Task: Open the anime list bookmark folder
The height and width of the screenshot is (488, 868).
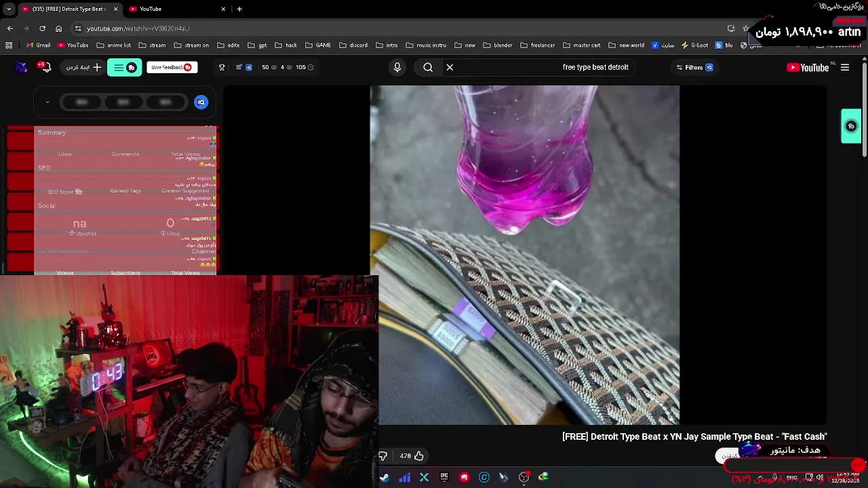Action: (x=114, y=45)
